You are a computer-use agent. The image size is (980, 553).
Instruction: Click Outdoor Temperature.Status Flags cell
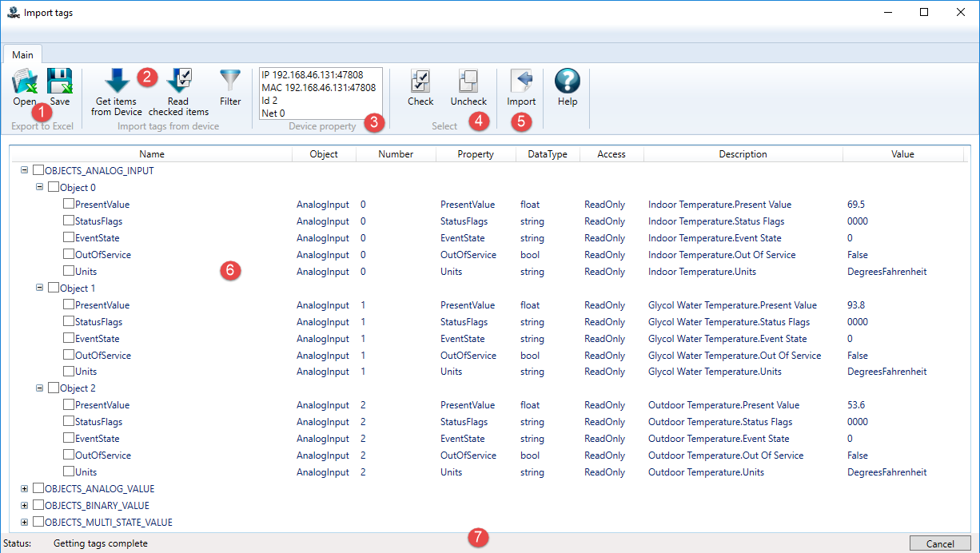point(720,422)
